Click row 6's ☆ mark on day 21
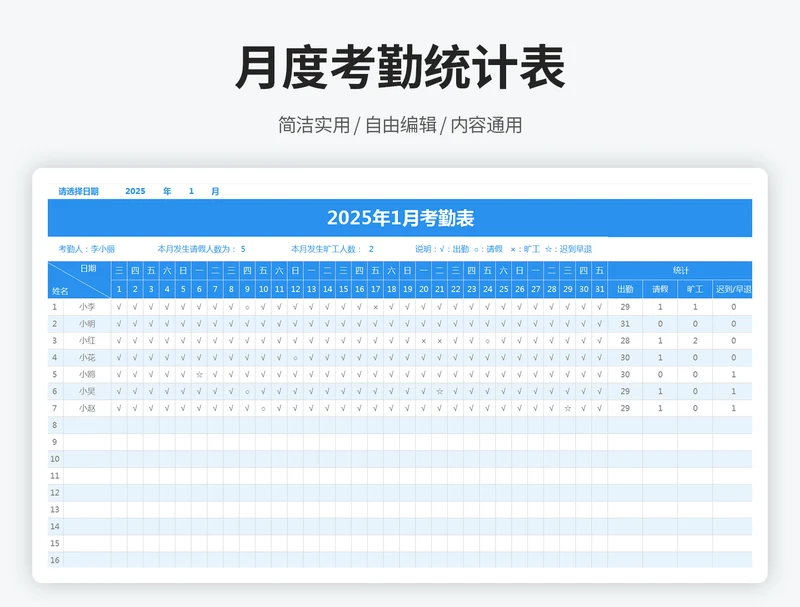800x607 pixels. pyautogui.click(x=439, y=392)
